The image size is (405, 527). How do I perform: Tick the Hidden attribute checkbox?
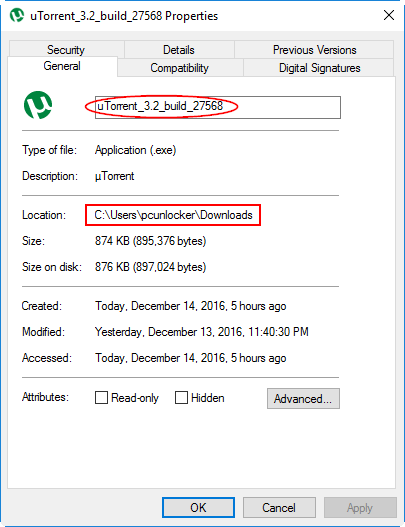pos(181,397)
